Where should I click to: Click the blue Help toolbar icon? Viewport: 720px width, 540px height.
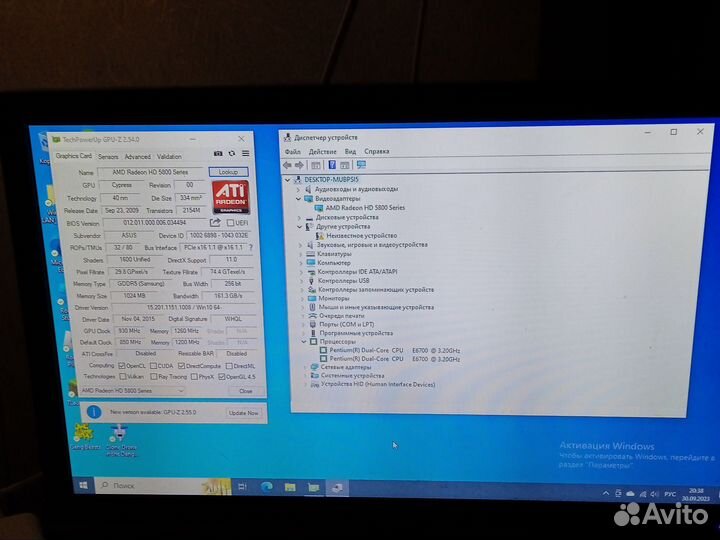coord(332,165)
